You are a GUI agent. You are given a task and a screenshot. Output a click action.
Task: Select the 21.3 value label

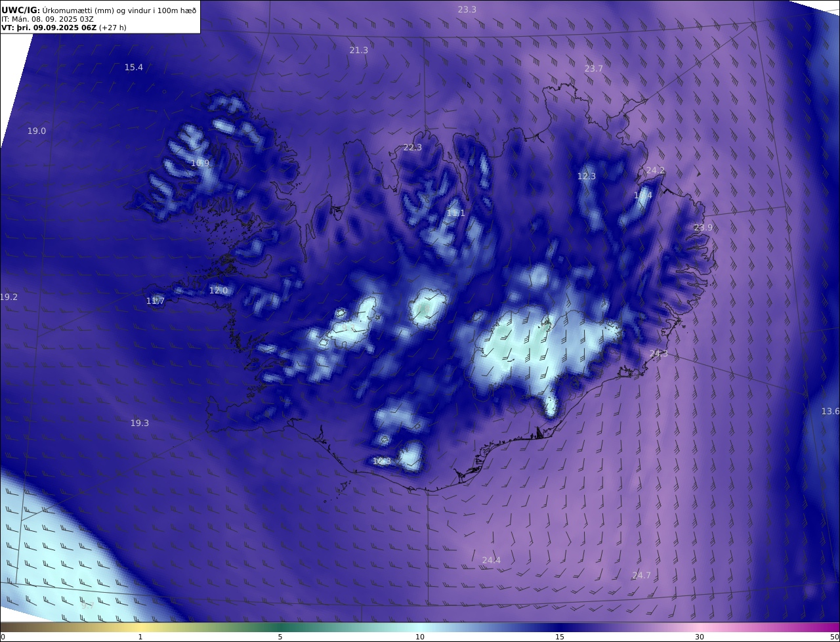359,50
